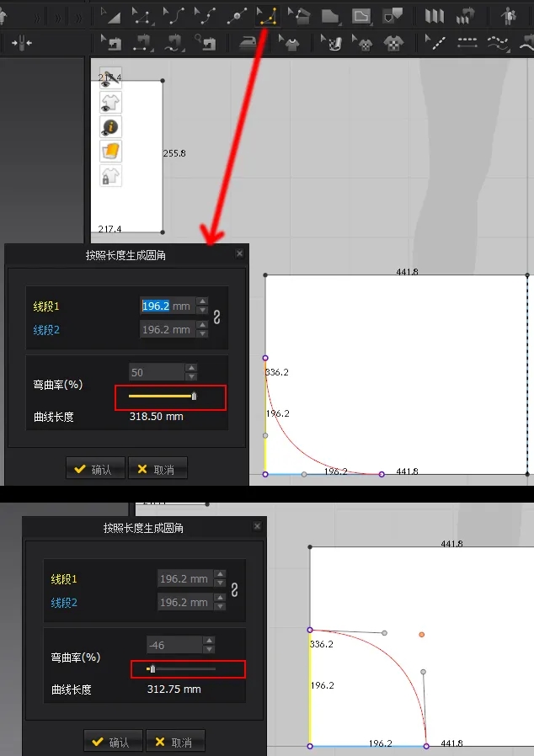Click the curvature slider set to -46
Viewport: 534px width, 756px height.
pos(180,669)
